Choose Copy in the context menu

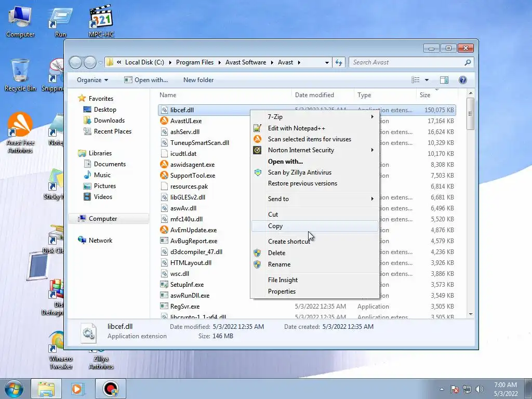[x=315, y=226]
